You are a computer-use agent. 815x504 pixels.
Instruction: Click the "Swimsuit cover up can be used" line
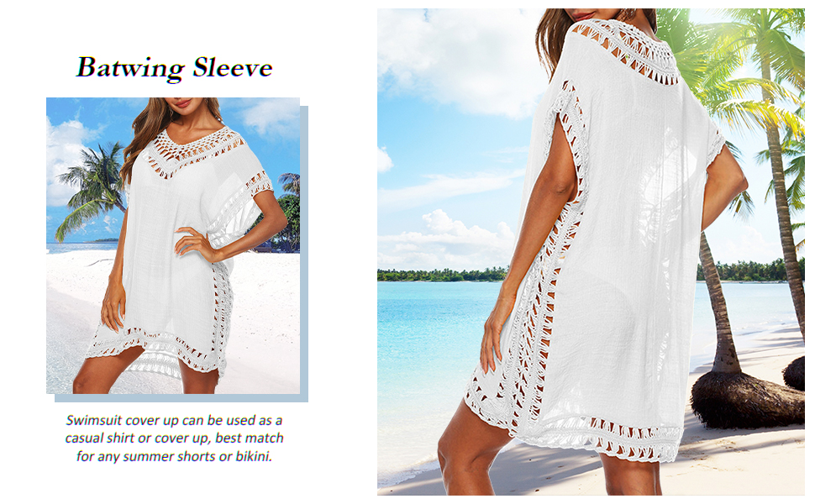pos(174,420)
